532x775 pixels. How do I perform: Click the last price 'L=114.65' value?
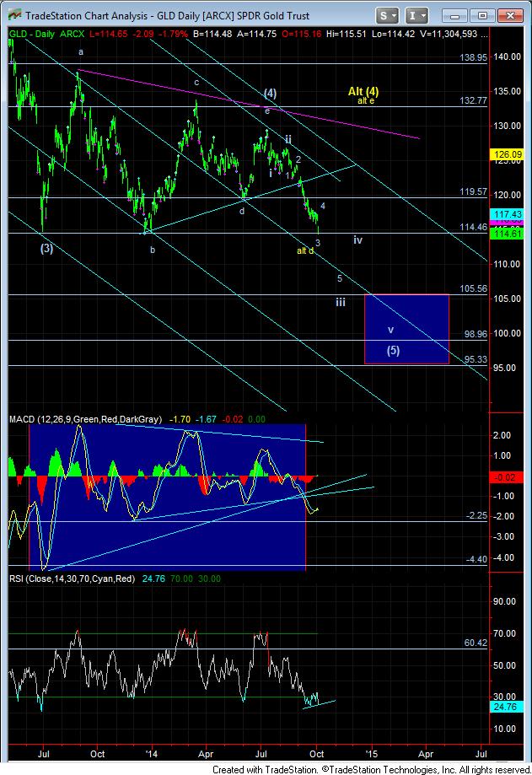click(108, 34)
